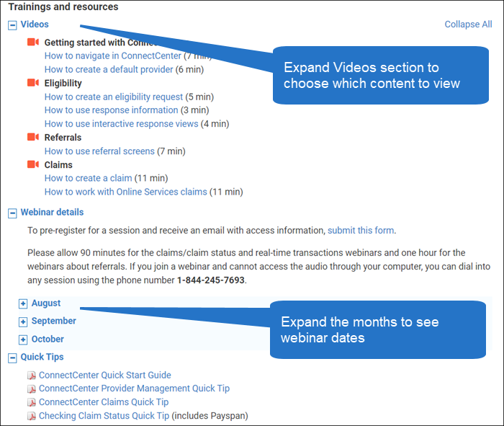Screen dimensions: 504x426
Task: Open How to use referral screens video
Action: pyautogui.click(x=99, y=151)
